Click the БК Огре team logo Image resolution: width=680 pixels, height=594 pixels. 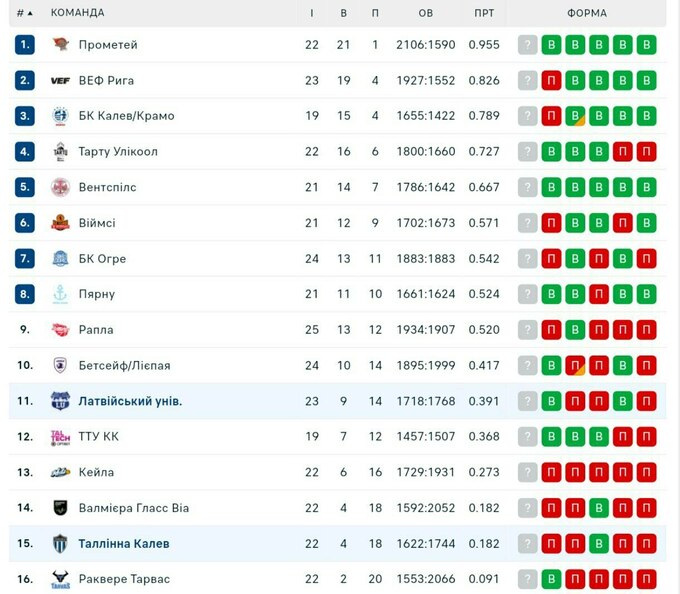(60, 258)
